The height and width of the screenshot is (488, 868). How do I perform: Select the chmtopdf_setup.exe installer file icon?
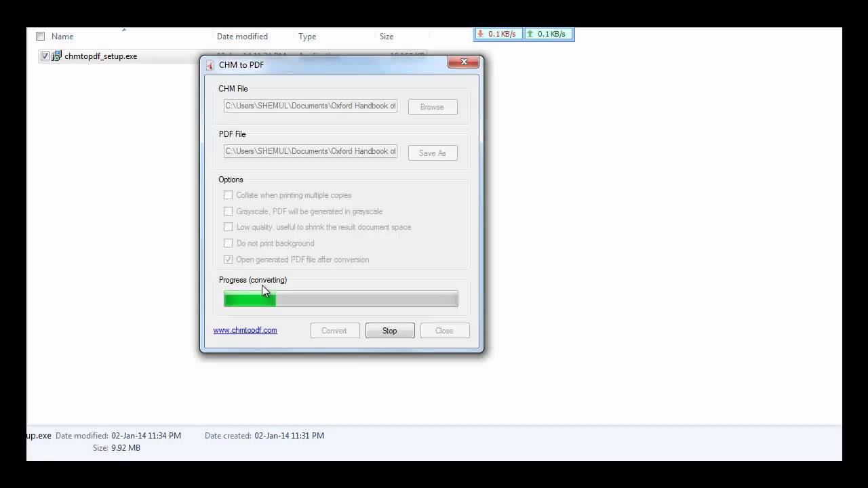point(57,56)
